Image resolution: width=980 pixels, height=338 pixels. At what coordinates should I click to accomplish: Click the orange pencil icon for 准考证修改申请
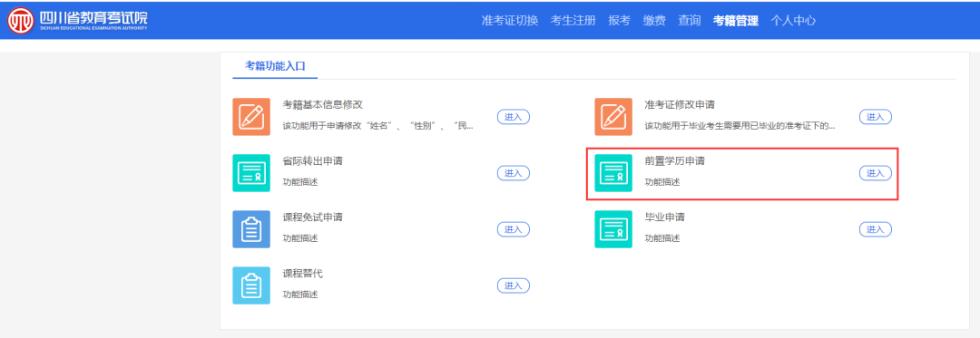[613, 117]
